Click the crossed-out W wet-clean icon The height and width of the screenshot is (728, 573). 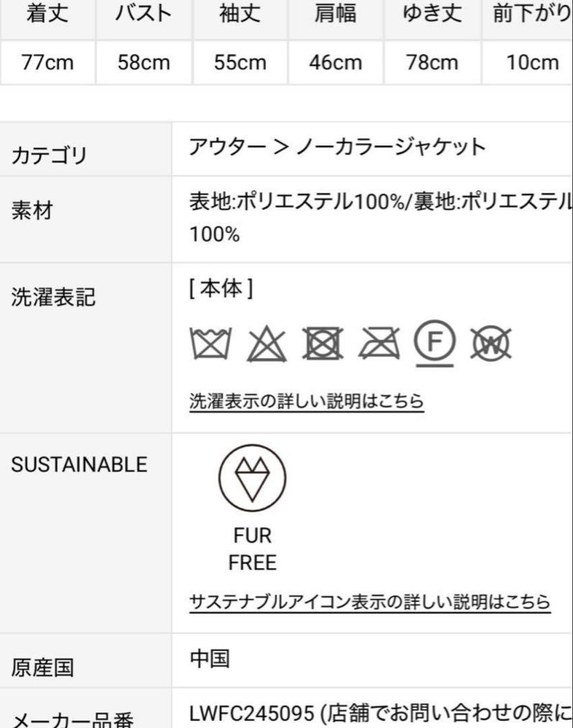(x=491, y=344)
